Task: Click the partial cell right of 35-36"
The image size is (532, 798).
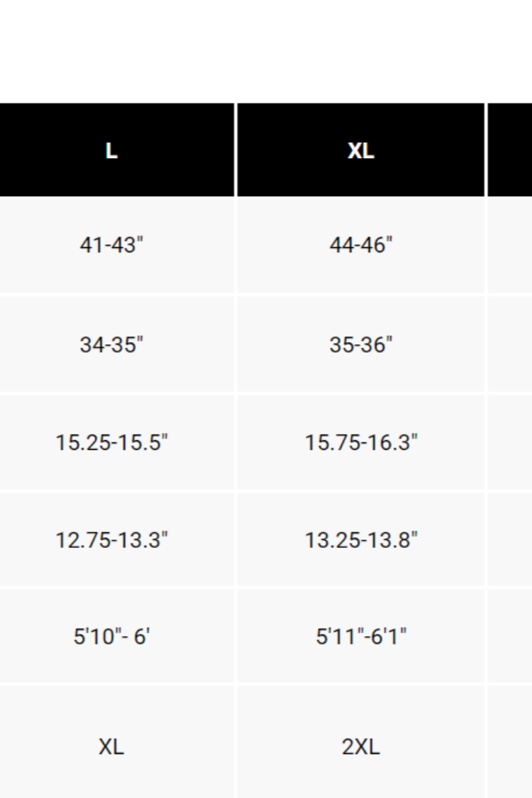Action: tap(510, 344)
